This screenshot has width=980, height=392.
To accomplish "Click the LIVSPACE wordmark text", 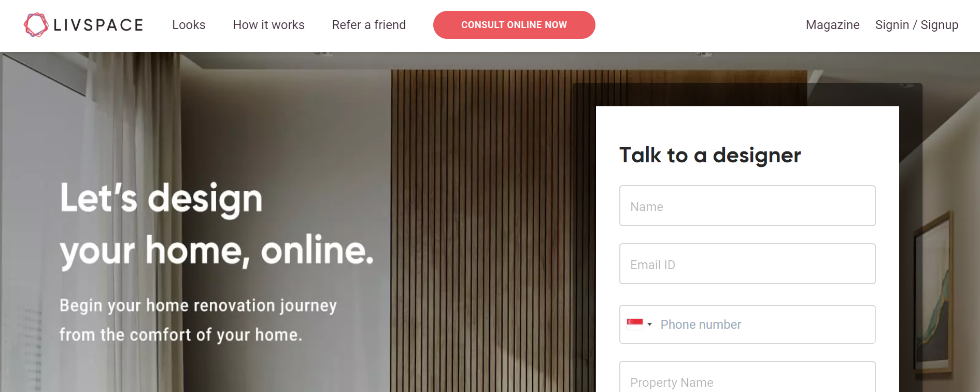I will [98, 25].
